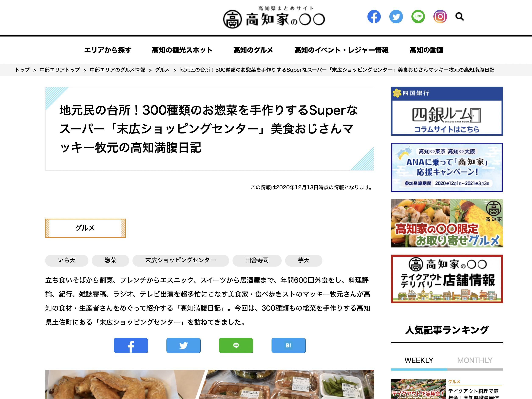Open the 高知のグルメ menu item
This screenshot has width=532, height=399.
tap(253, 50)
